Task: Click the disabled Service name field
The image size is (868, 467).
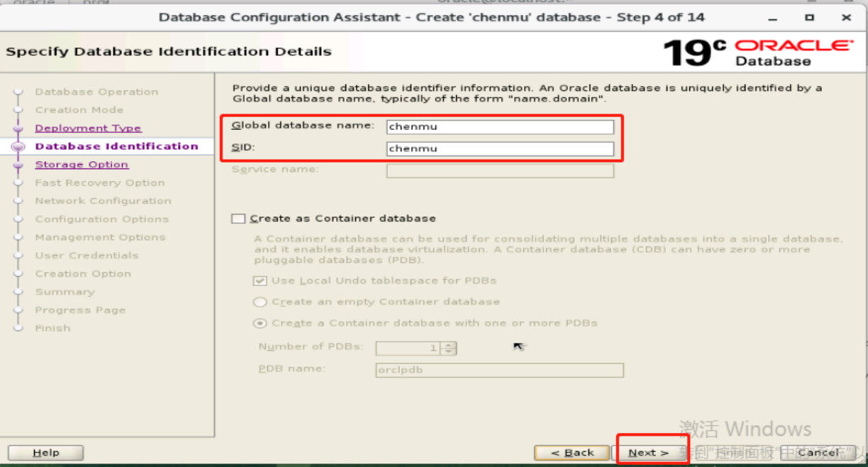Action: pyautogui.click(x=500, y=170)
